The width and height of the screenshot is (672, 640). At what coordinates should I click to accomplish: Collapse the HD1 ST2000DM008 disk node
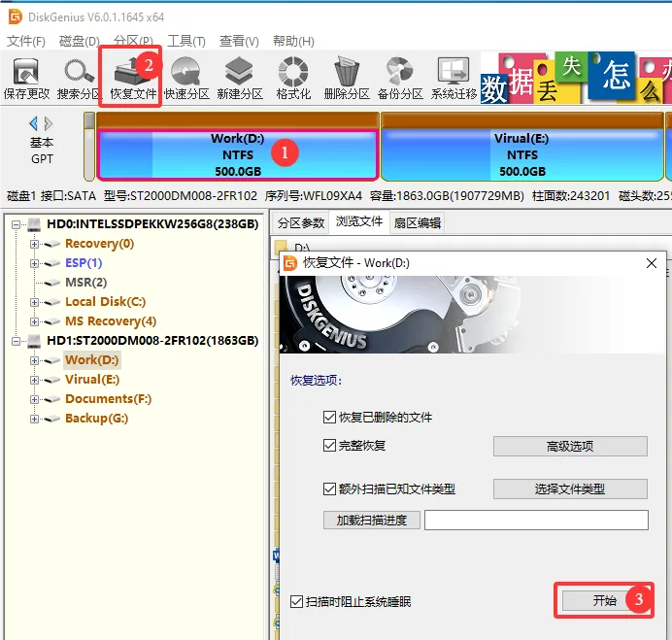pos(16,341)
